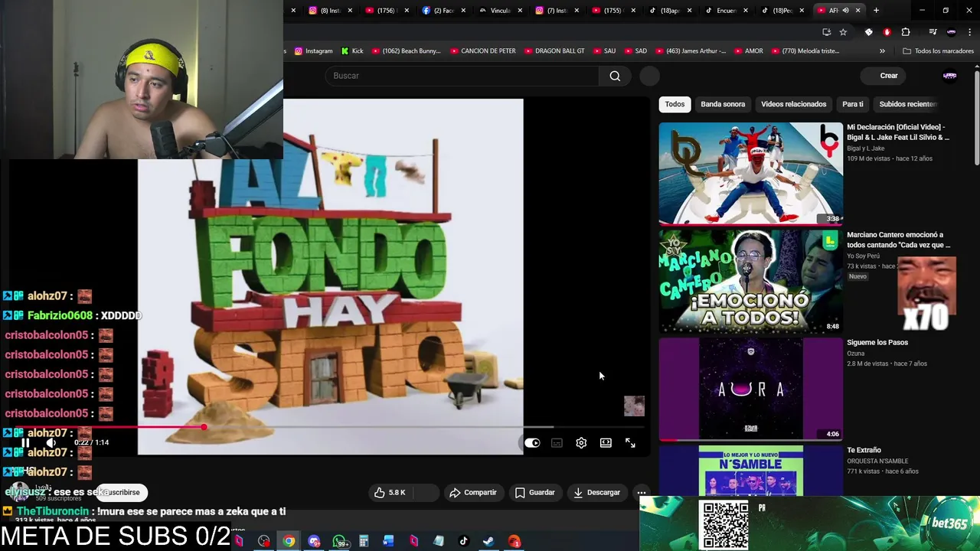Select the Banda sonora chip
Screen dimensions: 980x551
coord(723,104)
